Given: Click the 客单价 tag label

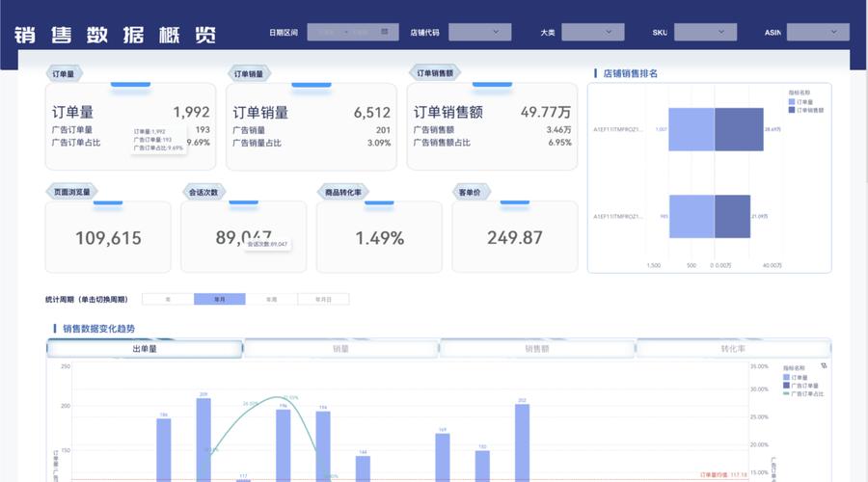Looking at the screenshot, I should click(470, 193).
